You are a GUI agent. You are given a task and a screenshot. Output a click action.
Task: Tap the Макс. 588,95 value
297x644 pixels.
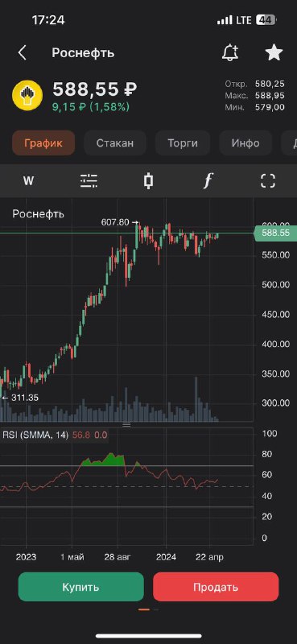tap(254, 96)
